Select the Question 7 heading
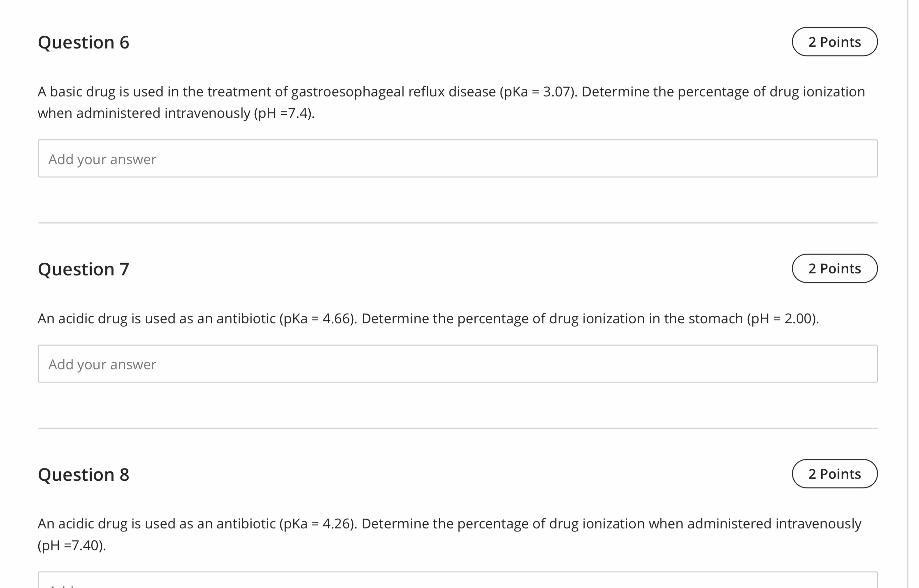 84,268
